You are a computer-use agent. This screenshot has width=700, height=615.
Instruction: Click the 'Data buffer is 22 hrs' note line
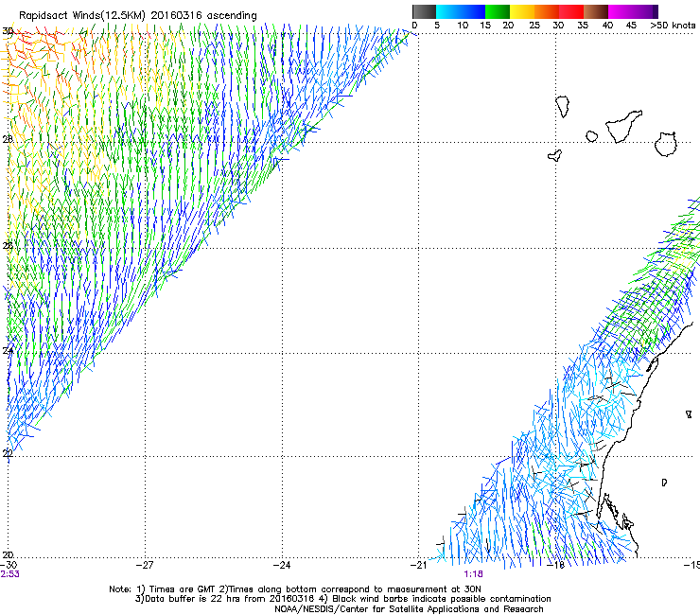[343, 599]
